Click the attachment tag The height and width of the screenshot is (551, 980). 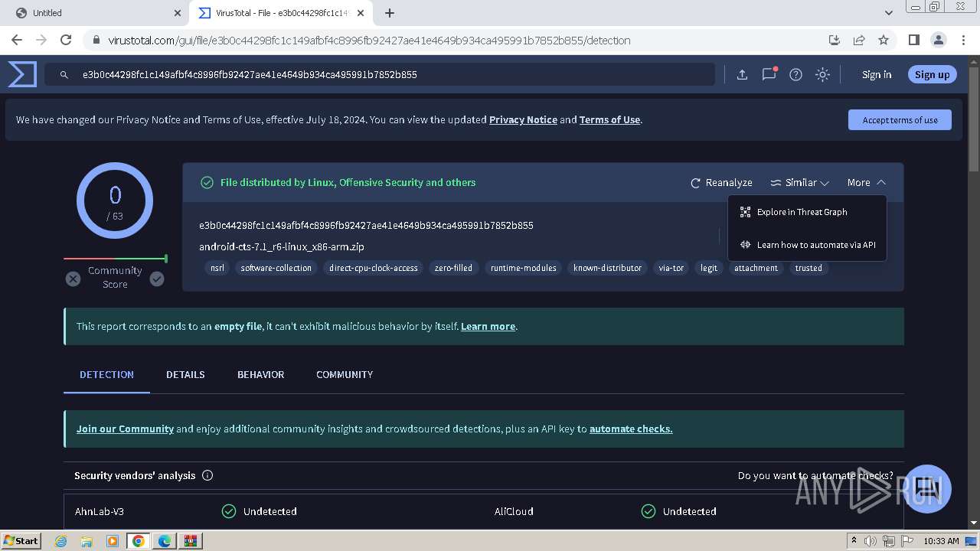tap(756, 268)
